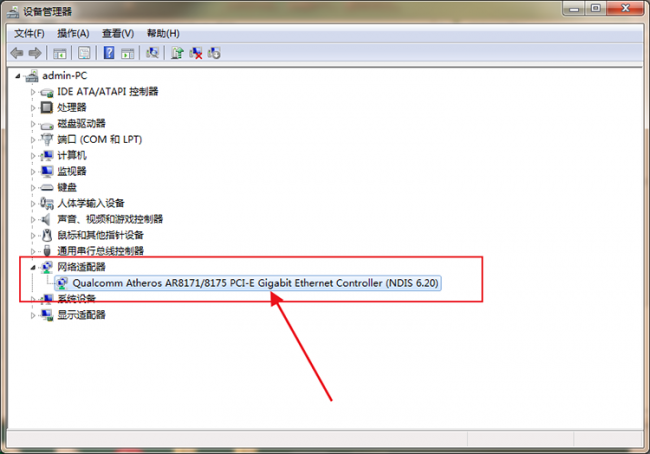Image resolution: width=650 pixels, height=454 pixels.
Task: Open the blue Help question-mark icon
Action: coord(109,53)
